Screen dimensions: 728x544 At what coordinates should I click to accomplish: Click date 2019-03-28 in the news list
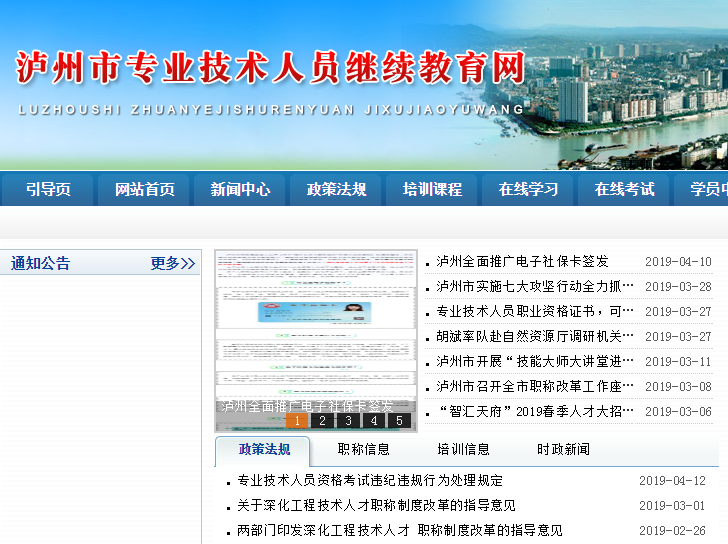click(678, 287)
